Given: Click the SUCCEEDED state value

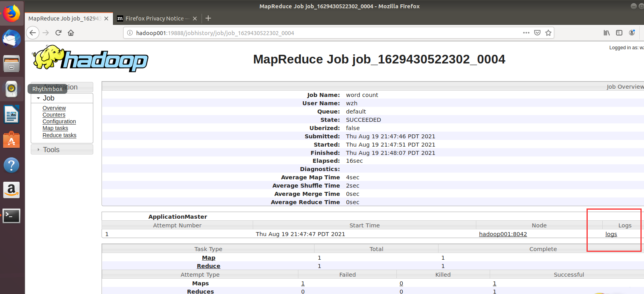Looking at the screenshot, I should pyautogui.click(x=363, y=120).
